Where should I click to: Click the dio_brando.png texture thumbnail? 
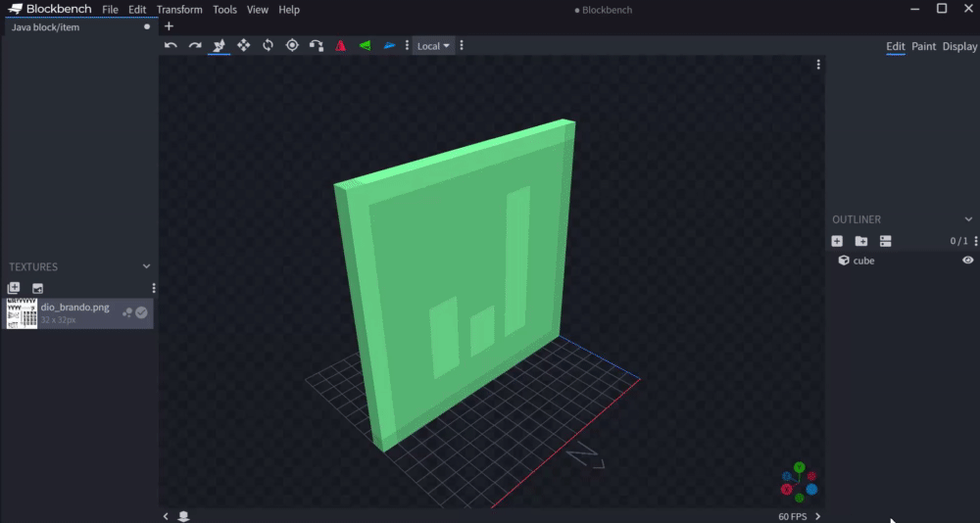(22, 313)
